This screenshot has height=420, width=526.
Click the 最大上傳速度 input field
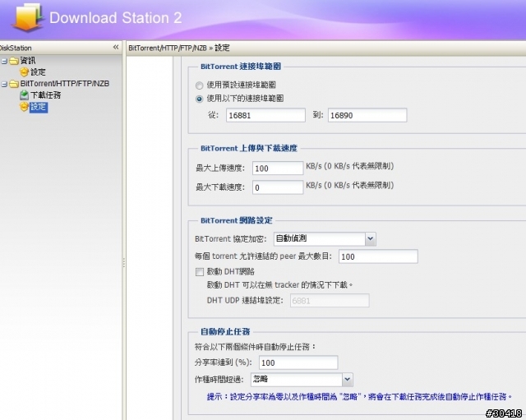(x=278, y=168)
